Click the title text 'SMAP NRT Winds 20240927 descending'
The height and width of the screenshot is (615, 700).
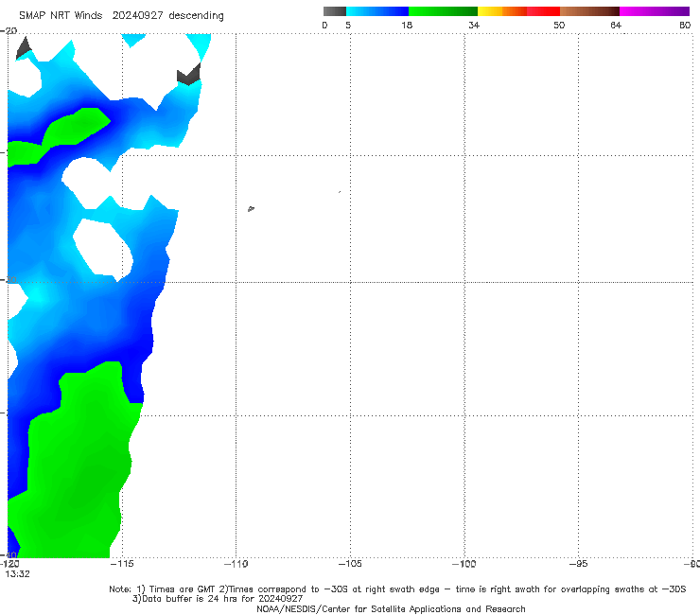click(121, 16)
